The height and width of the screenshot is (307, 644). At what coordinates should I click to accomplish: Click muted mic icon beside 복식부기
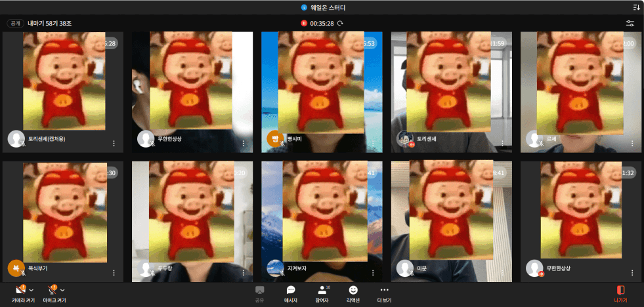(x=23, y=274)
